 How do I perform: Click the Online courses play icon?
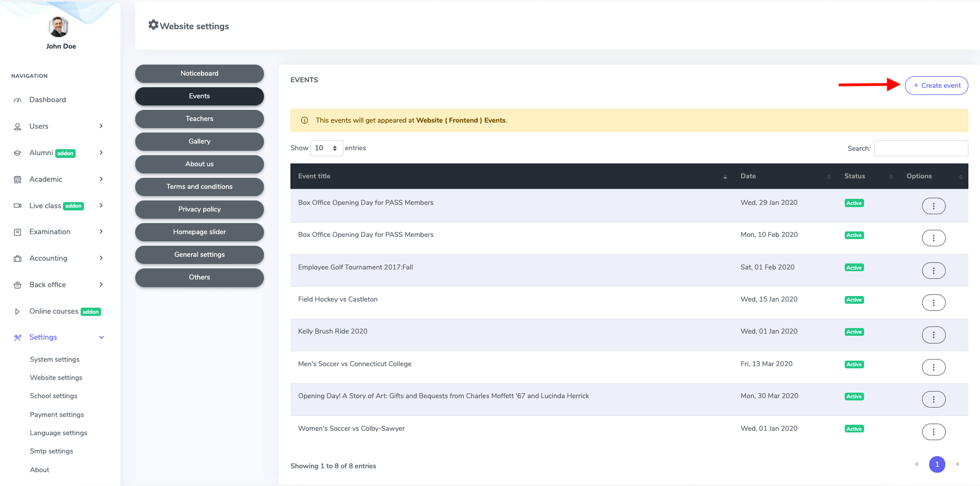pyautogui.click(x=18, y=311)
